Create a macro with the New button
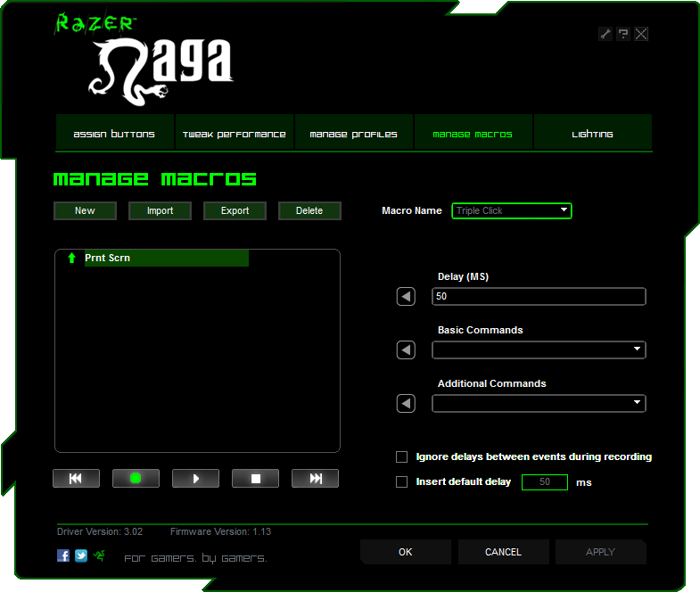This screenshot has width=700, height=592. tap(85, 210)
